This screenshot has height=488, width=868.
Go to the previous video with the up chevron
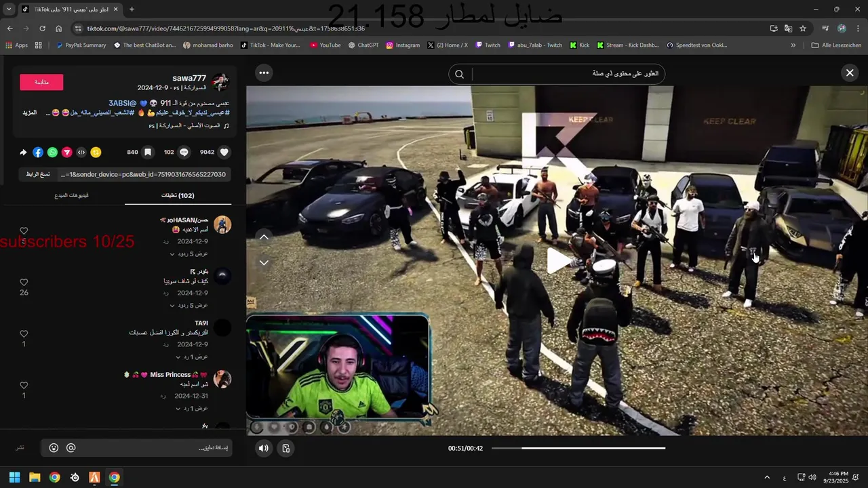(x=264, y=237)
